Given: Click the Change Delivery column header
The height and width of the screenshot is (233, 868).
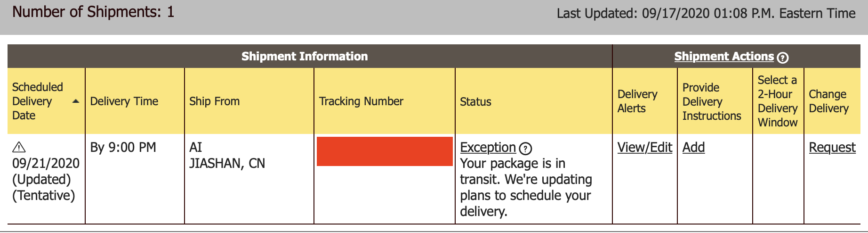Looking at the screenshot, I should coord(832,101).
